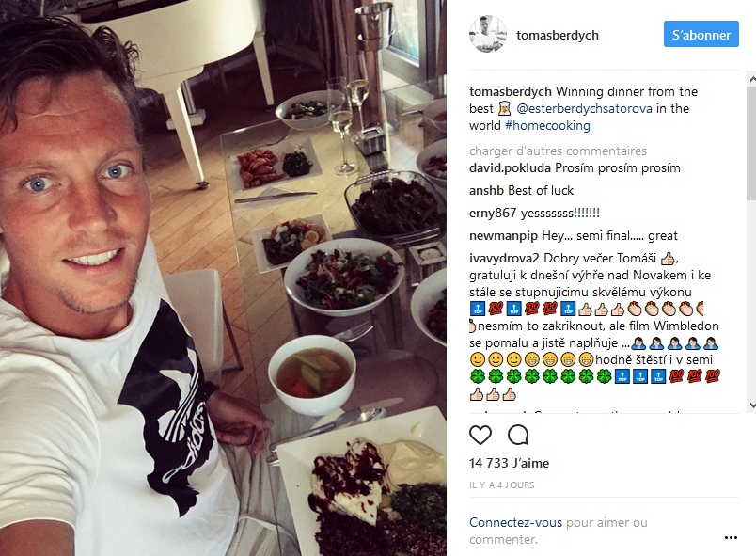Screen dimensions: 756x556
Task: Like the post with the heart icon
Action: pyautogui.click(x=480, y=435)
